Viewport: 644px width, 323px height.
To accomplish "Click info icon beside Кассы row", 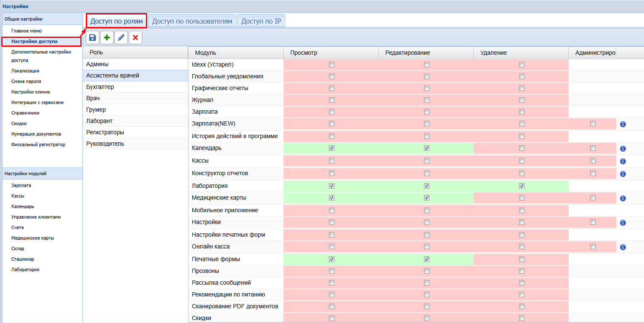I will [x=623, y=161].
